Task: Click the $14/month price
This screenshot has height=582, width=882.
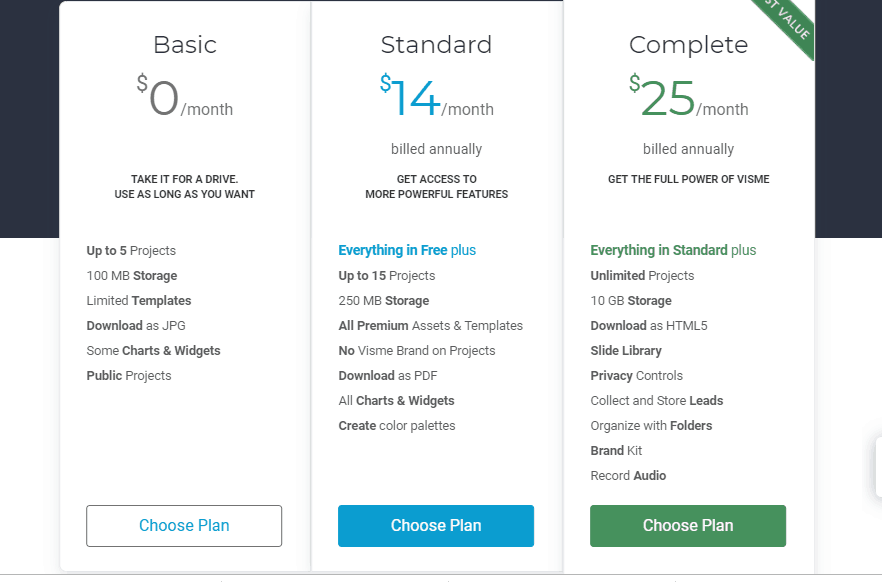Action: pos(436,96)
